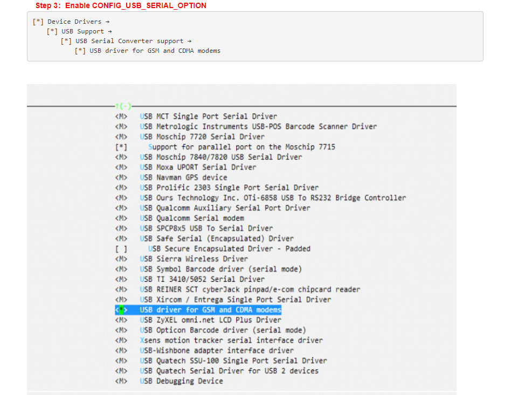Toggle the <M> marker for USB MCT Single Port Serial Driver
Screen dimensions: 532x395
[x=121, y=116]
